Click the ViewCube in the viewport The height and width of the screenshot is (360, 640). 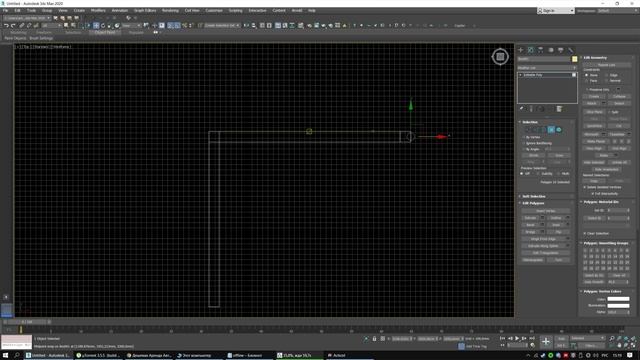click(x=500, y=57)
